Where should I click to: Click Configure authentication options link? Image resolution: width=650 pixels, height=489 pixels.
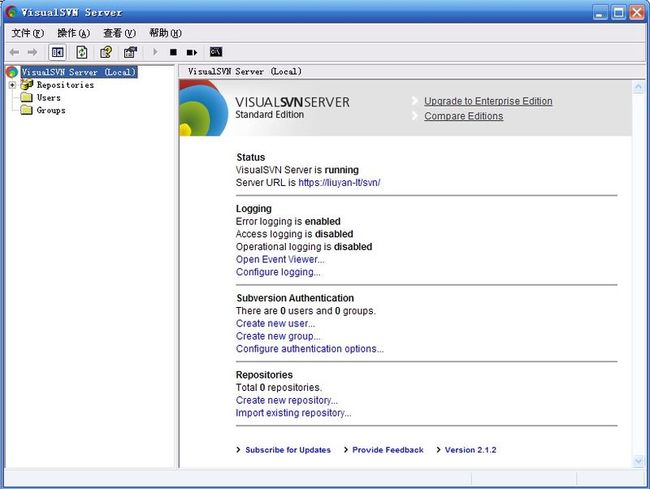(310, 349)
